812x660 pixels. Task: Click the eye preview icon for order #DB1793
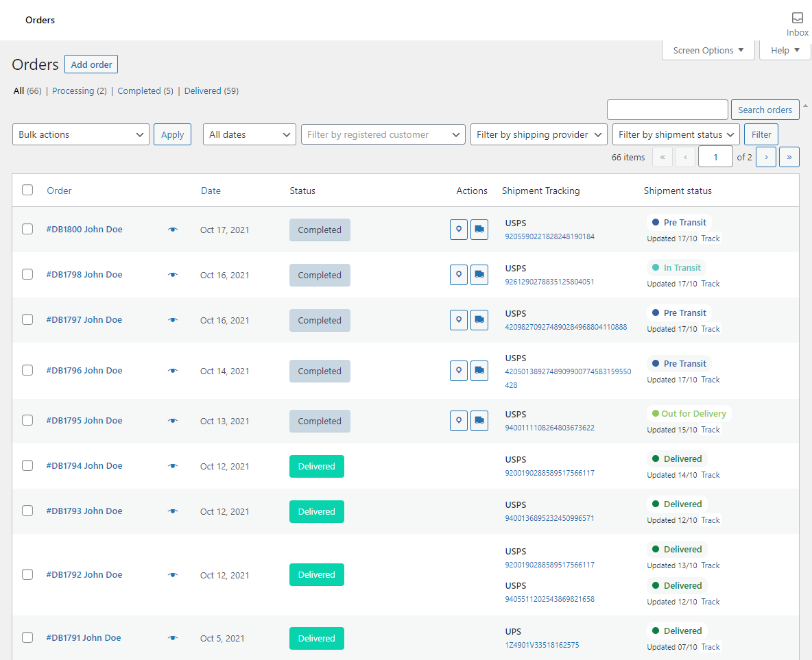172,511
